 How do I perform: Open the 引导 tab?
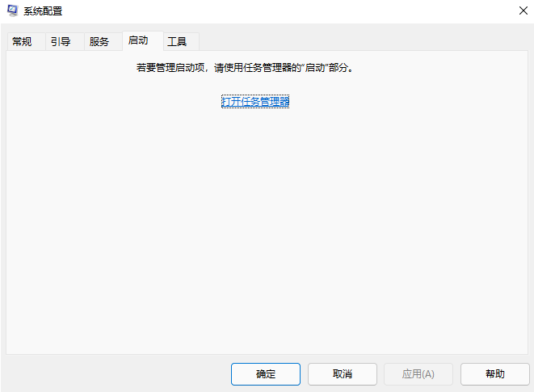pyautogui.click(x=61, y=42)
